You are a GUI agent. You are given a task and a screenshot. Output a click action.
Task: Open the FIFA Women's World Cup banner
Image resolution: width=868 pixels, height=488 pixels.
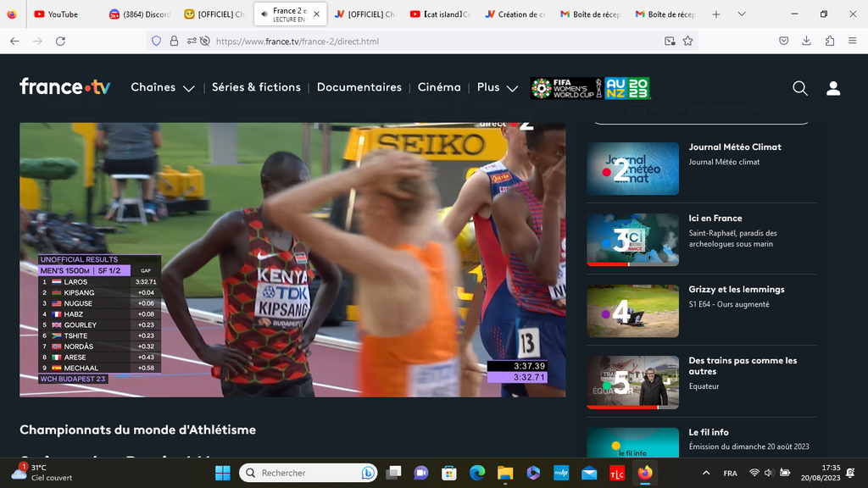coord(590,88)
